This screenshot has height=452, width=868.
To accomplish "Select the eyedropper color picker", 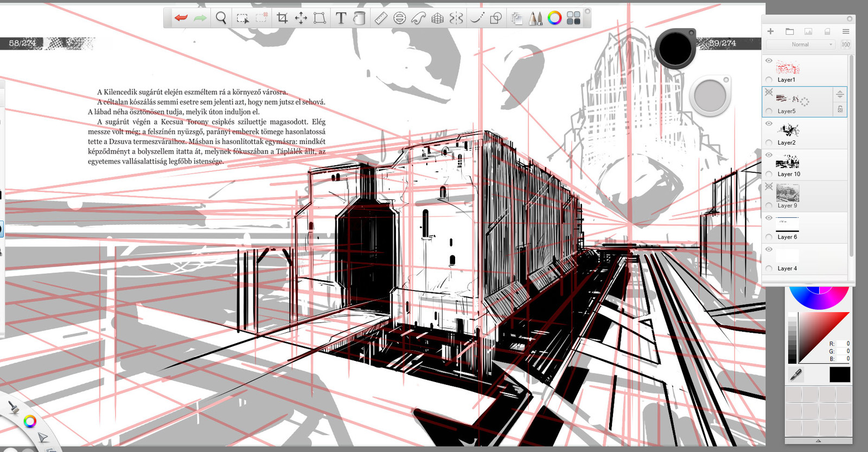I will click(796, 374).
